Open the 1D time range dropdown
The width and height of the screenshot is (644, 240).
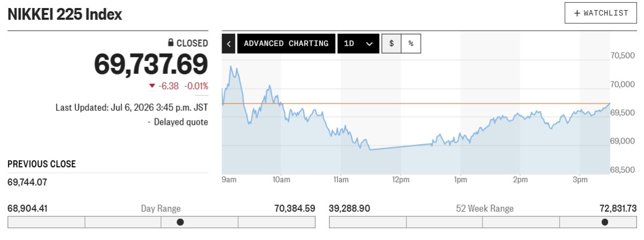[358, 43]
